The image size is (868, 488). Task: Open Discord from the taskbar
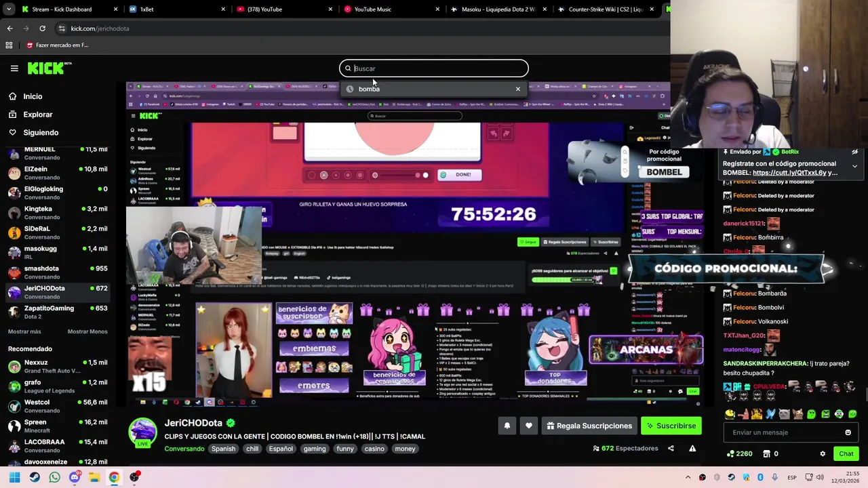click(75, 477)
